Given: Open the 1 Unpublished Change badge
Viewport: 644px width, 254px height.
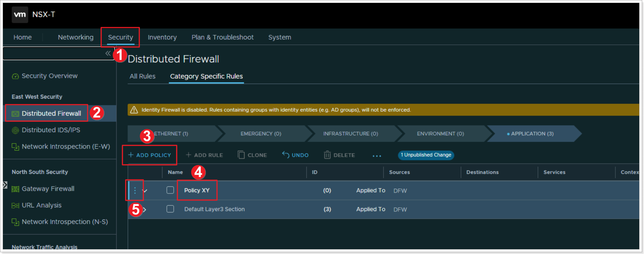Looking at the screenshot, I should pos(426,155).
